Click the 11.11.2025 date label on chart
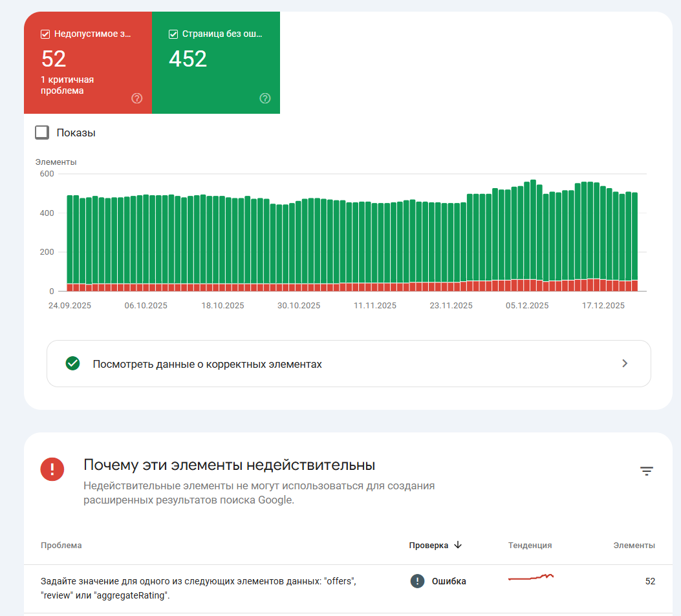Viewport: 681px width, 616px height. [375, 306]
